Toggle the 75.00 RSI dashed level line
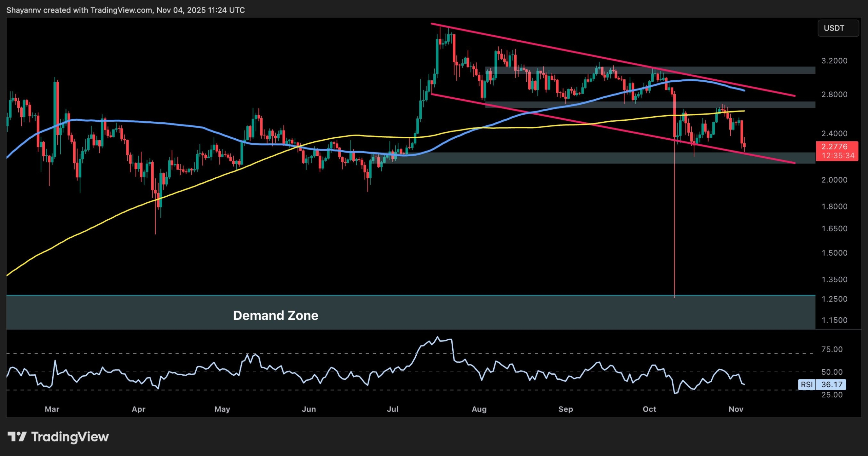Image resolution: width=868 pixels, height=456 pixels. 407,354
